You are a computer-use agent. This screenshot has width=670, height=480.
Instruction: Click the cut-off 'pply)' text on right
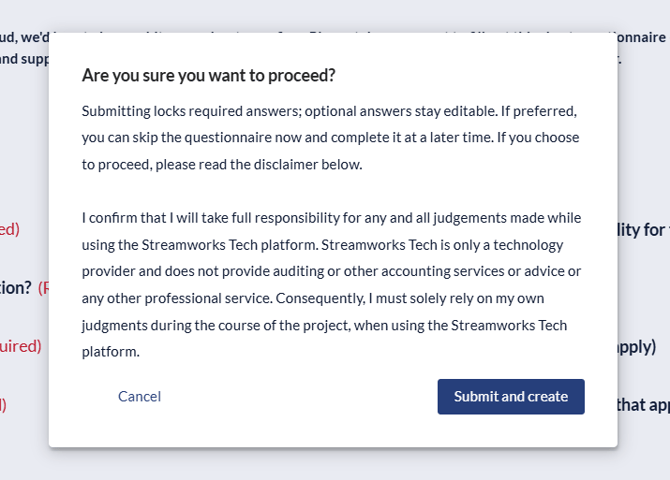636,346
